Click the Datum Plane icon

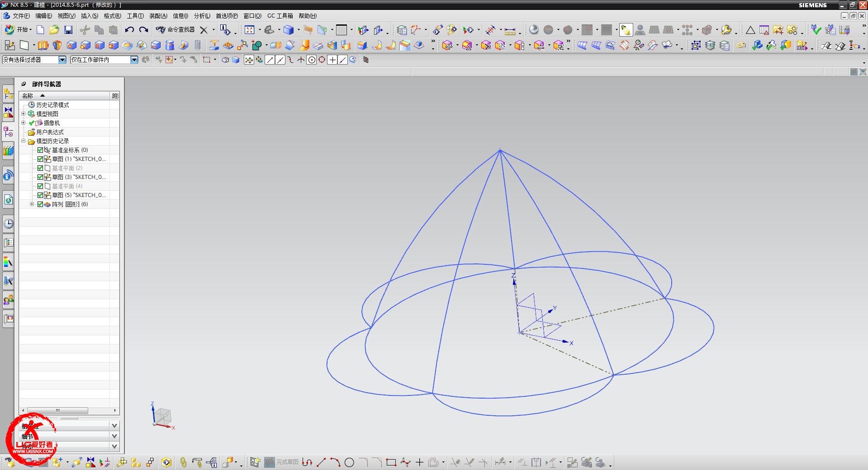pyautogui.click(x=24, y=45)
